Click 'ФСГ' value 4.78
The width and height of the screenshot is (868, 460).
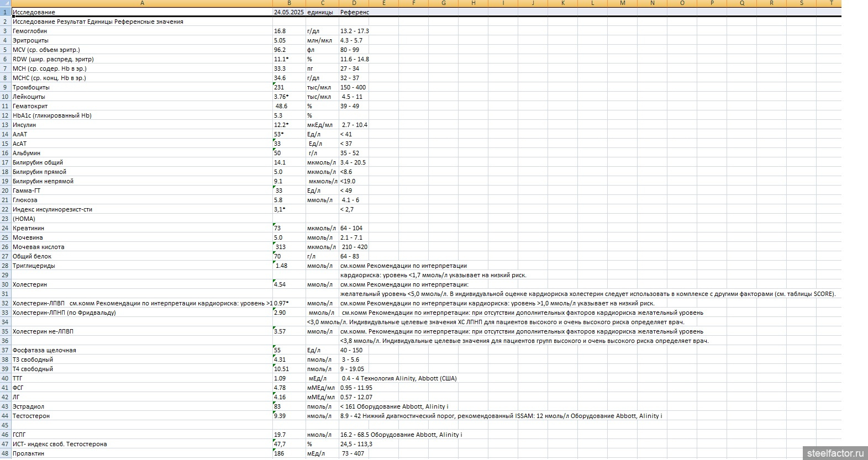tap(289, 388)
